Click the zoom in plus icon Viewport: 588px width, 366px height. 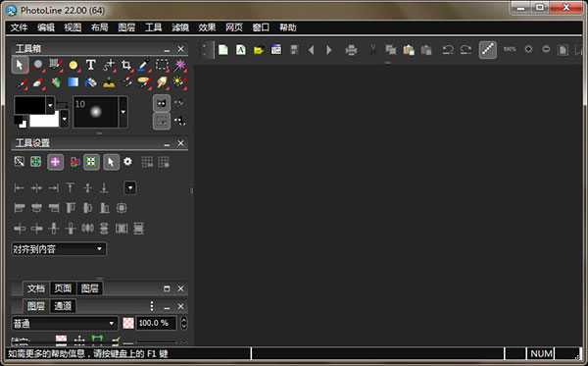click(528, 49)
